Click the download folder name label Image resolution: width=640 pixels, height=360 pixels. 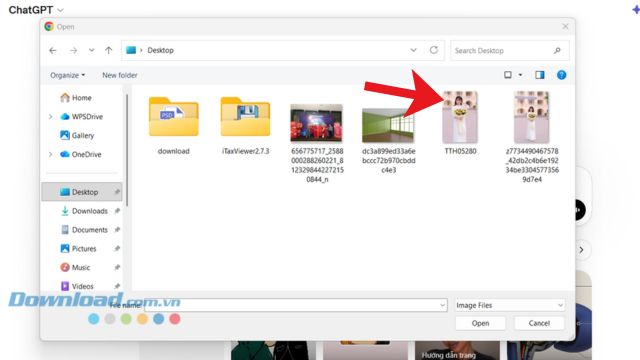(x=173, y=151)
